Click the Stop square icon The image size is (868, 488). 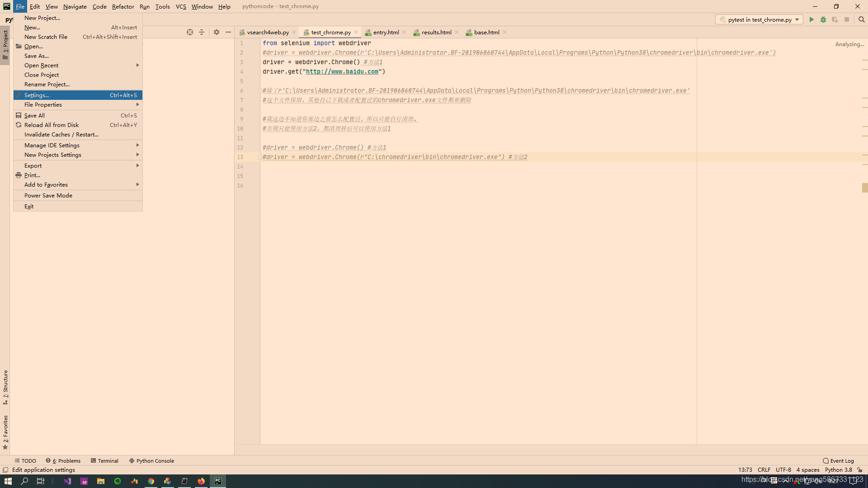847,19
